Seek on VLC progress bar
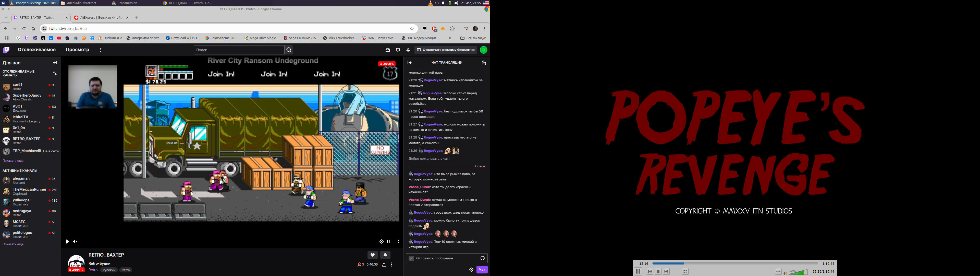This screenshot has width=980, height=276. [x=735, y=263]
